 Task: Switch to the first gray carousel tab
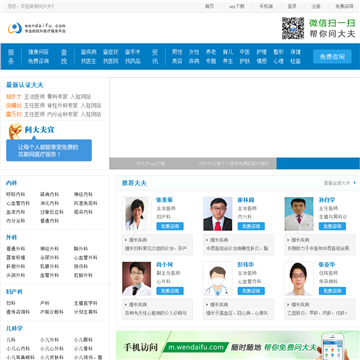tap(151, 163)
